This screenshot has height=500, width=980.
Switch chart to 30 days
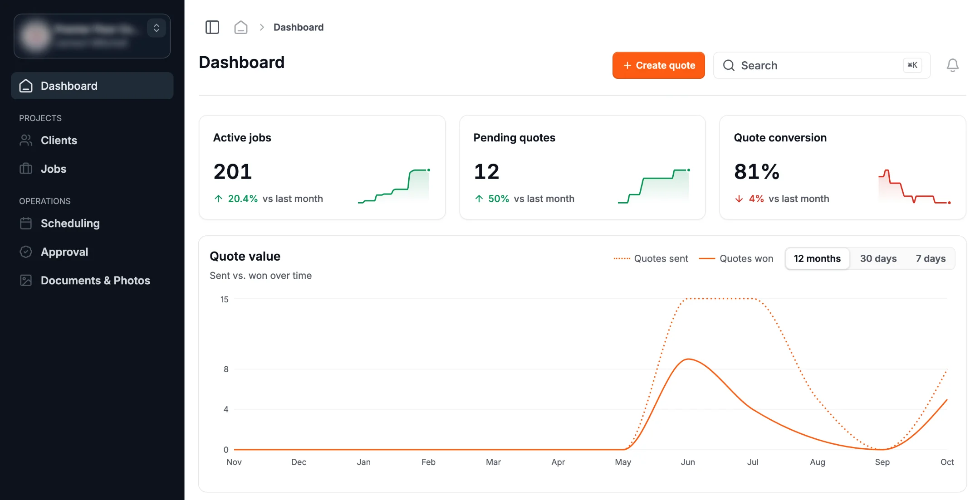878,258
